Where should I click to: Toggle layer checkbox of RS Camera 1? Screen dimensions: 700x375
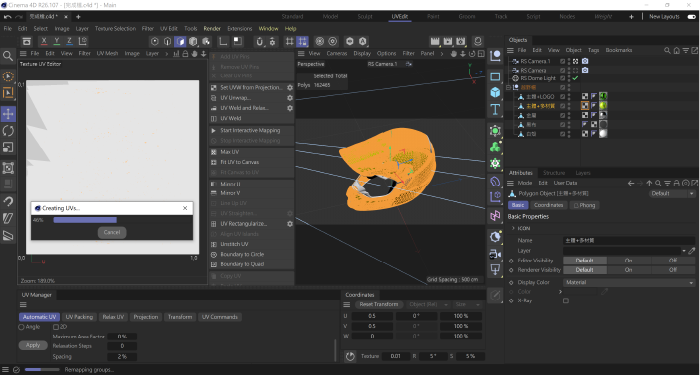click(x=562, y=61)
